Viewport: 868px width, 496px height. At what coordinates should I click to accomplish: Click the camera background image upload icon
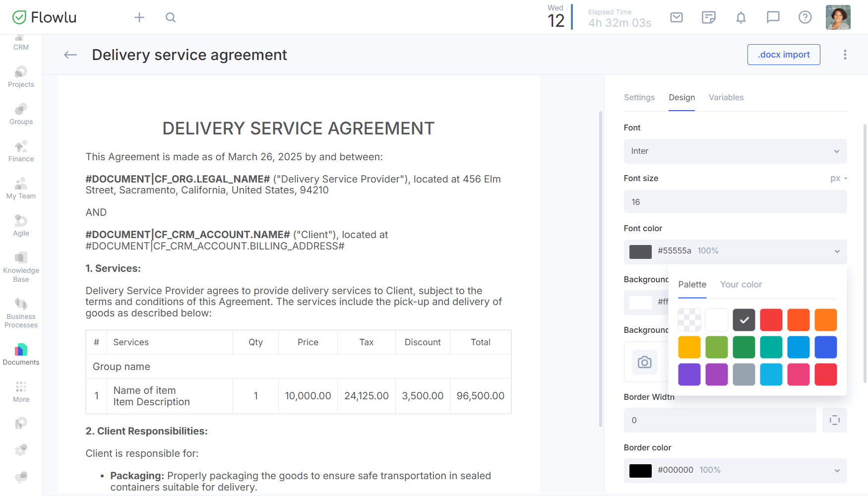click(x=644, y=362)
